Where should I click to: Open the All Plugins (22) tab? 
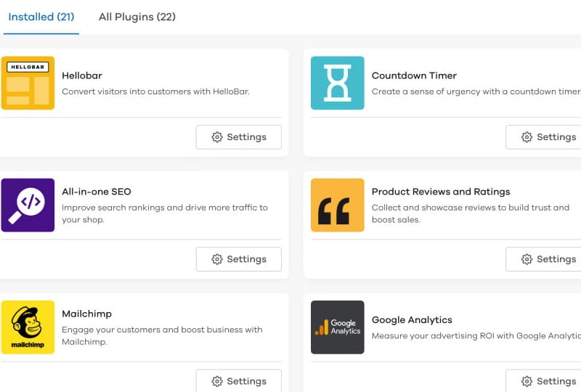tap(137, 17)
